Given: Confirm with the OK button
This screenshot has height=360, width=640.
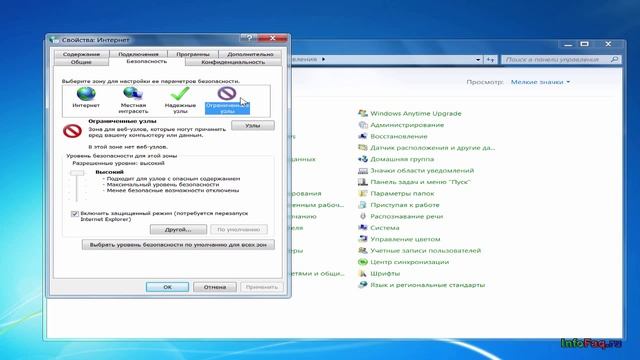Looking at the screenshot, I should click(167, 287).
